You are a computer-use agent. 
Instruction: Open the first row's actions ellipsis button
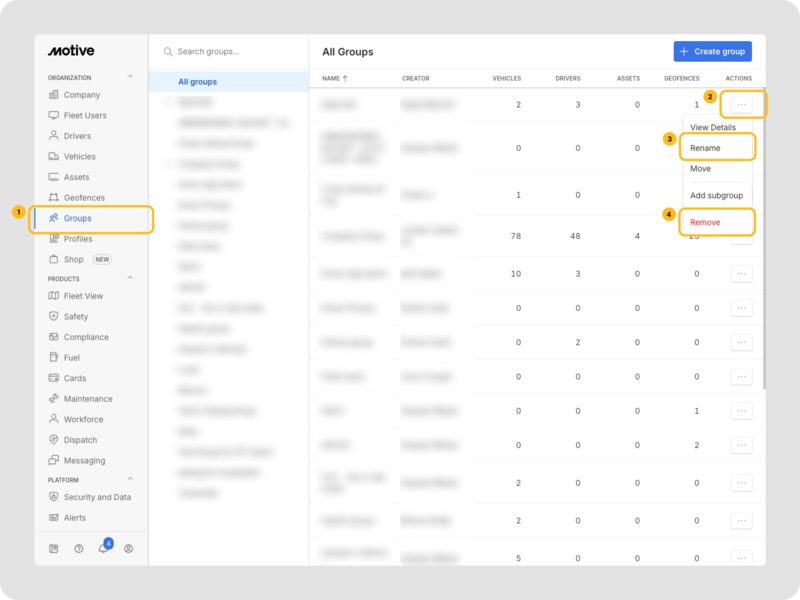pos(741,103)
